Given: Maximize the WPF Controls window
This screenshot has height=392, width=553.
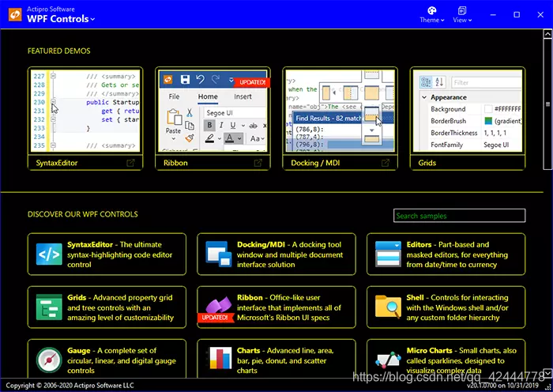Looking at the screenshot, I should point(517,14).
